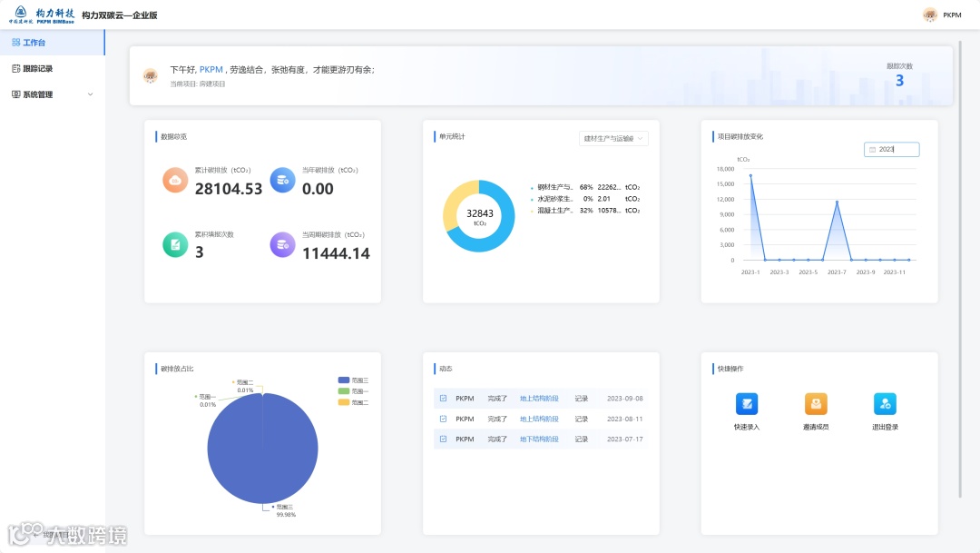This screenshot has width=980, height=553.
Task: Click the greeting banner avatar
Action: (150, 75)
